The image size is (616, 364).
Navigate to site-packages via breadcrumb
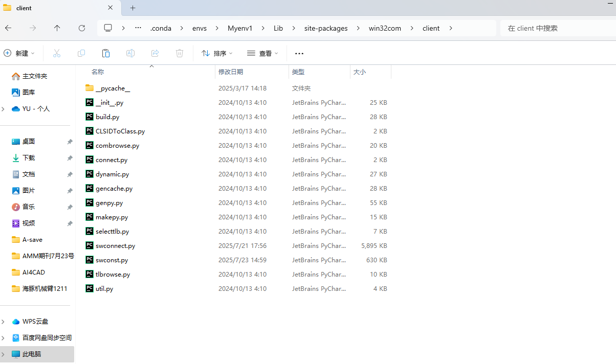pos(326,28)
